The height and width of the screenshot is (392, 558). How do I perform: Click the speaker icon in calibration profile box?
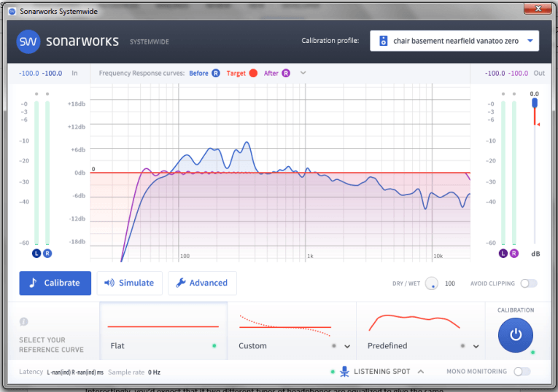click(x=383, y=41)
